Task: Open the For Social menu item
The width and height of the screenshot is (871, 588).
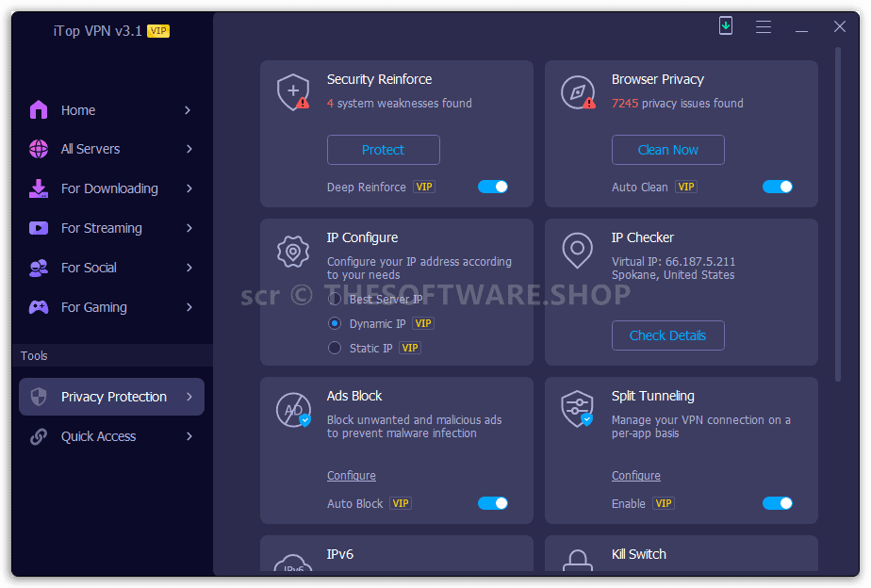Action: click(111, 268)
